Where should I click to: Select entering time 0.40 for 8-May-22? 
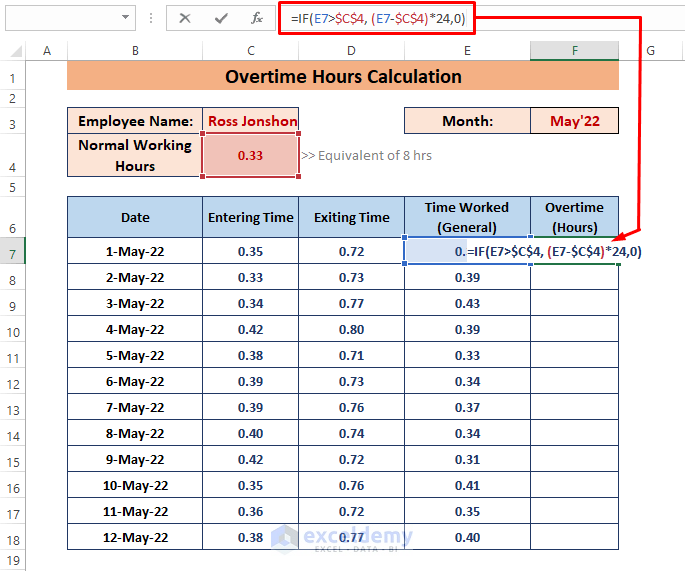tap(250, 433)
